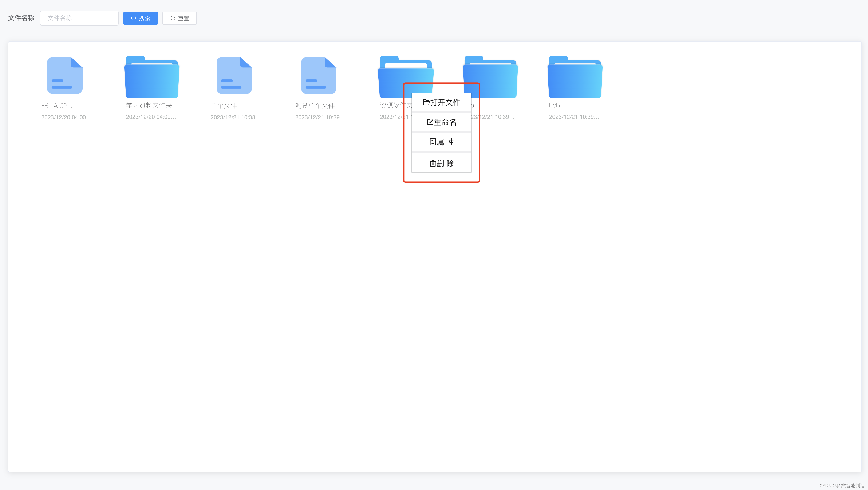Select the 测试单个文件 file icon
This screenshot has width=868, height=490.
pyautogui.click(x=318, y=75)
